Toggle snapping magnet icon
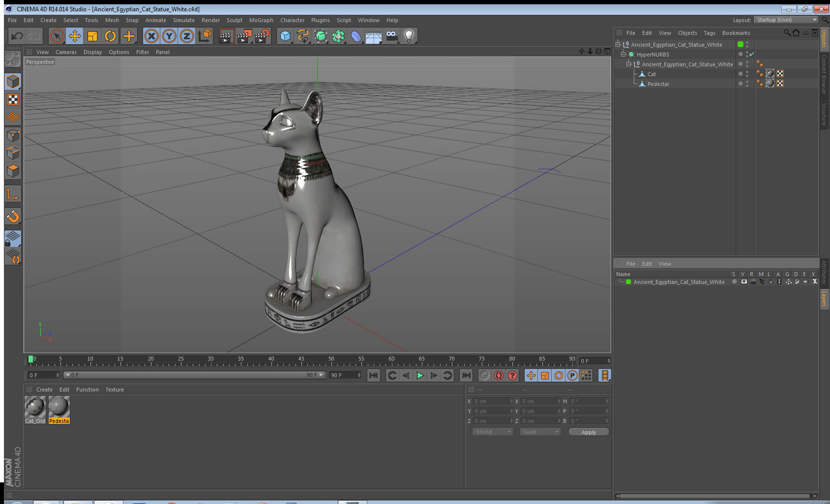The image size is (830, 504). point(13,216)
